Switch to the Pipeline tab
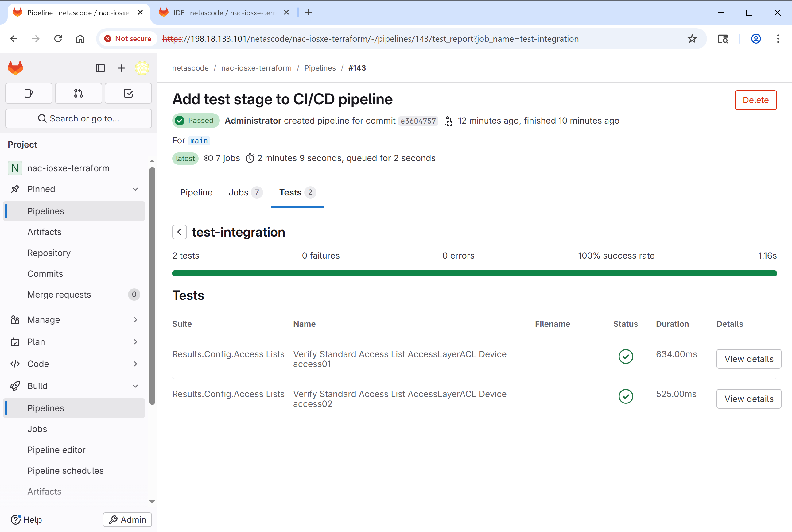This screenshot has width=792, height=532. pos(196,192)
